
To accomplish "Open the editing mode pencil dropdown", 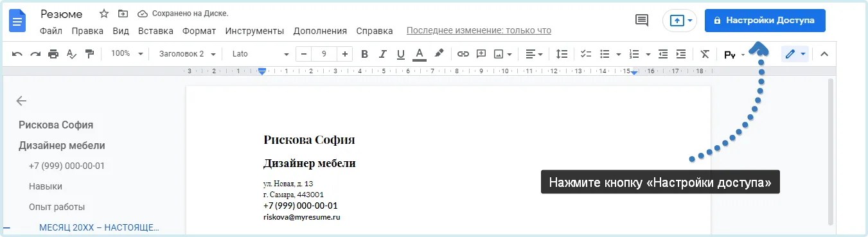I will coord(795,54).
